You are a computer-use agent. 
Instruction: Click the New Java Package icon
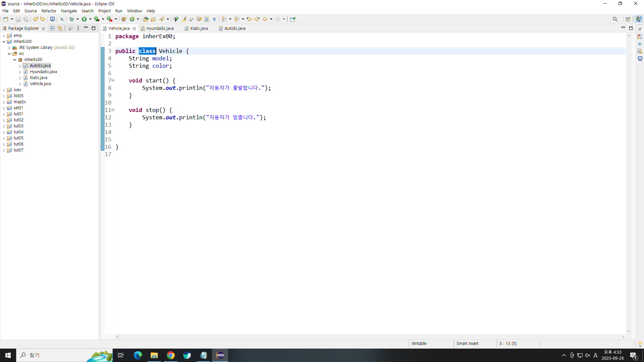click(x=124, y=19)
